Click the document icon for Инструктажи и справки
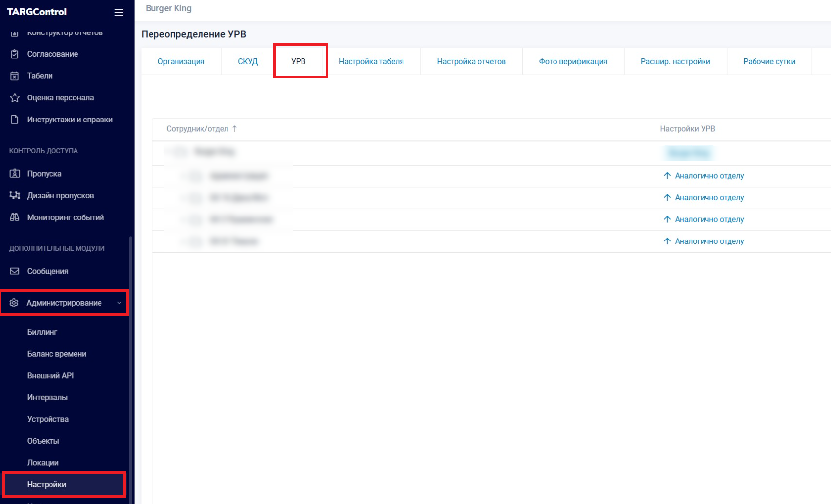The width and height of the screenshot is (831, 504). coord(15,120)
